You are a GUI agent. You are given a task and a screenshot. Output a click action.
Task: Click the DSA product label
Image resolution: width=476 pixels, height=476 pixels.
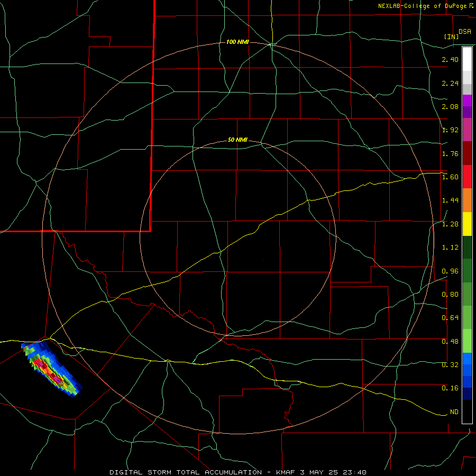pyautogui.click(x=465, y=32)
